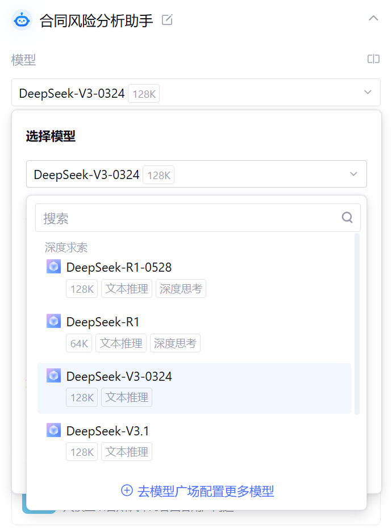
Task: Click the plus circle icon at bottom
Action: click(127, 491)
